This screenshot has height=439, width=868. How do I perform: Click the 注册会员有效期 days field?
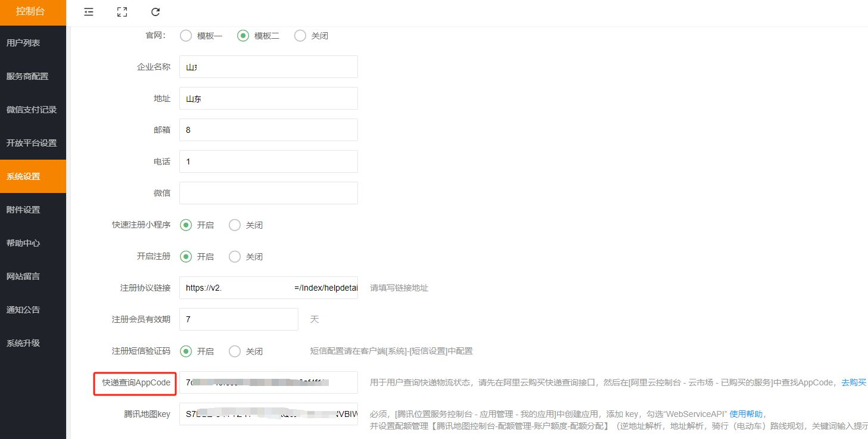pyautogui.click(x=238, y=319)
